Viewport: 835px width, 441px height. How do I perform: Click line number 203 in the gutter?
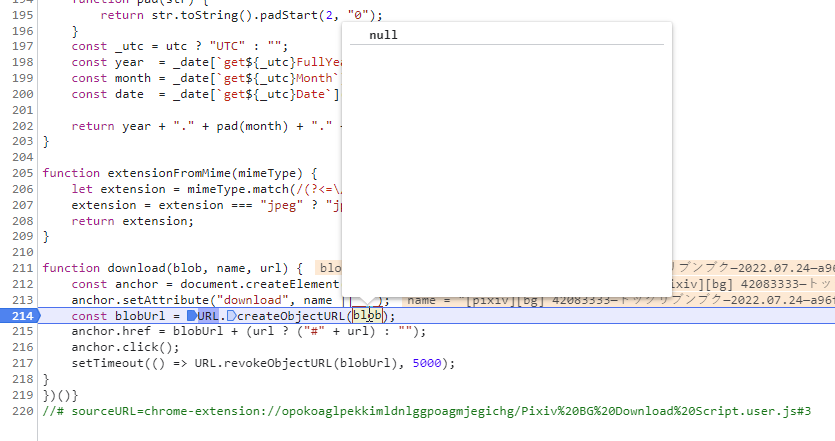pos(22,141)
